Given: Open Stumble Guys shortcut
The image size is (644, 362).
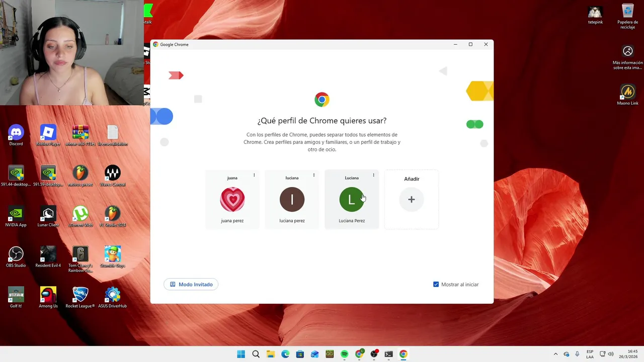Looking at the screenshot, I should (113, 257).
